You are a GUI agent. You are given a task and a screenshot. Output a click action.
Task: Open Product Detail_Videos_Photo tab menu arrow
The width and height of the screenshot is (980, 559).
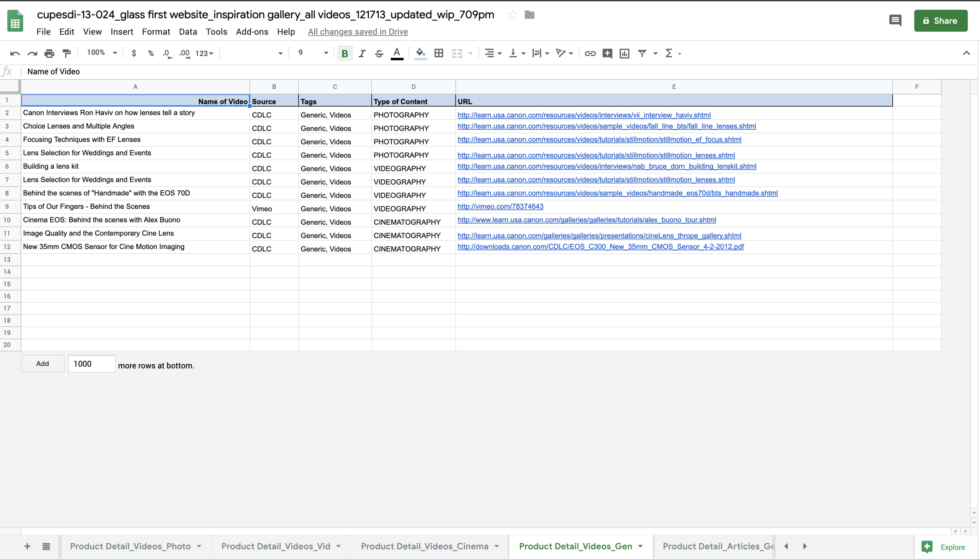199,546
